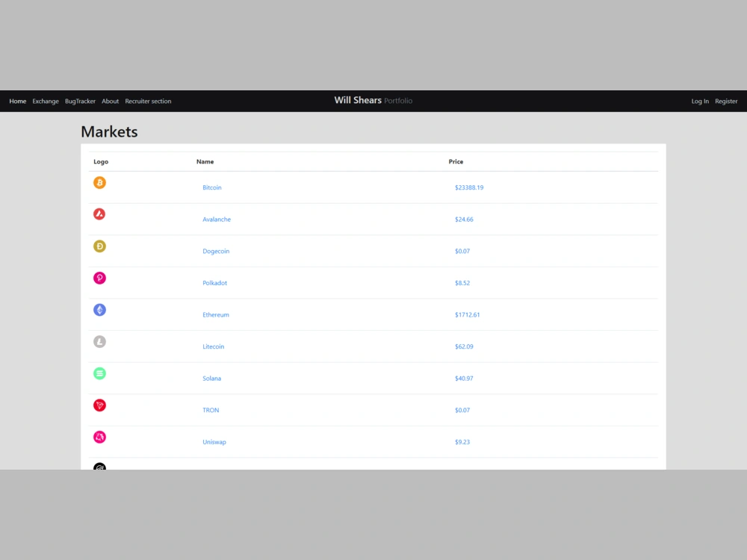Open the BugTracker section

coord(80,101)
